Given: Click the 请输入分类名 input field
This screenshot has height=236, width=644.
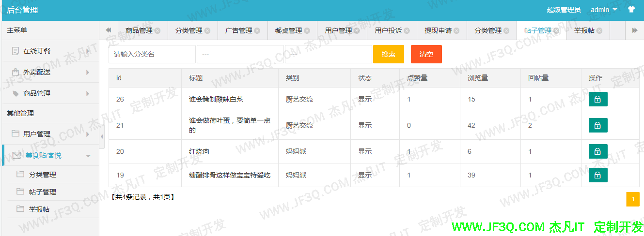Looking at the screenshot, I should pos(152,54).
